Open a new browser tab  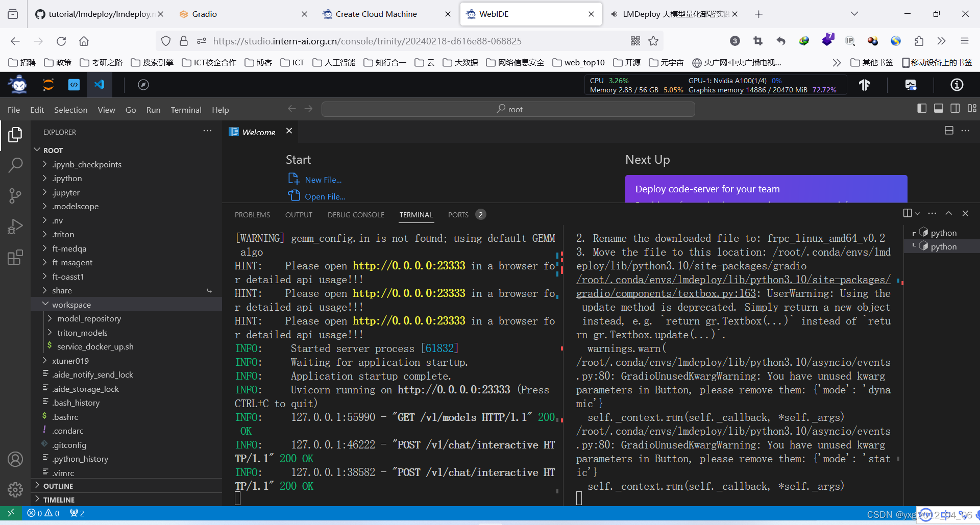tap(758, 14)
